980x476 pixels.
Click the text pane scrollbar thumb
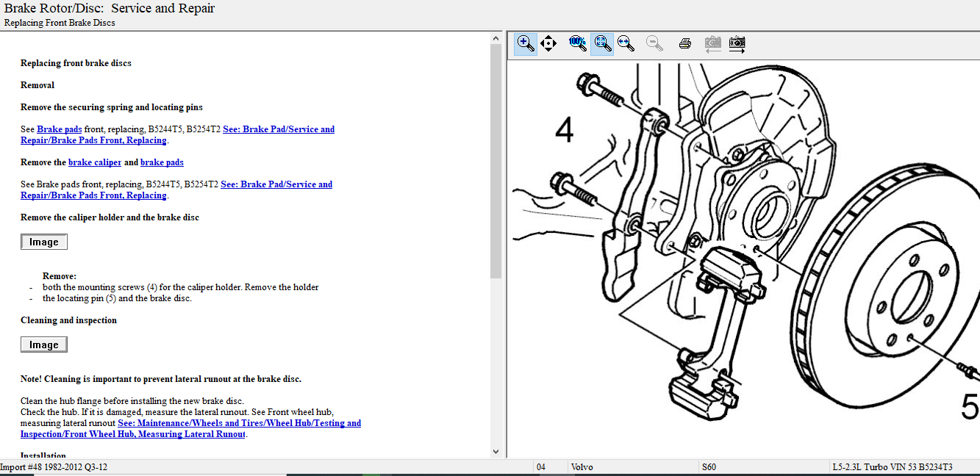[x=496, y=162]
